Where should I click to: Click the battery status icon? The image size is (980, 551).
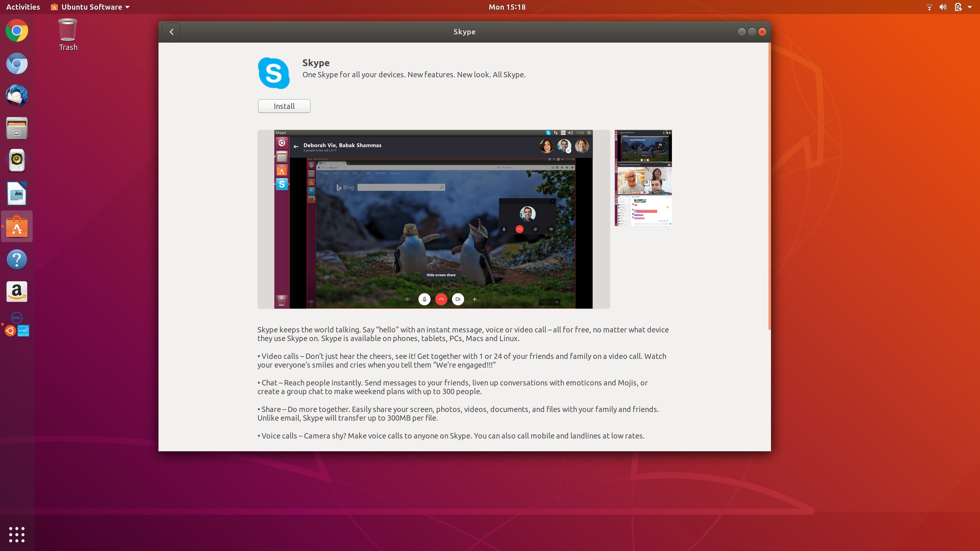pyautogui.click(x=958, y=7)
